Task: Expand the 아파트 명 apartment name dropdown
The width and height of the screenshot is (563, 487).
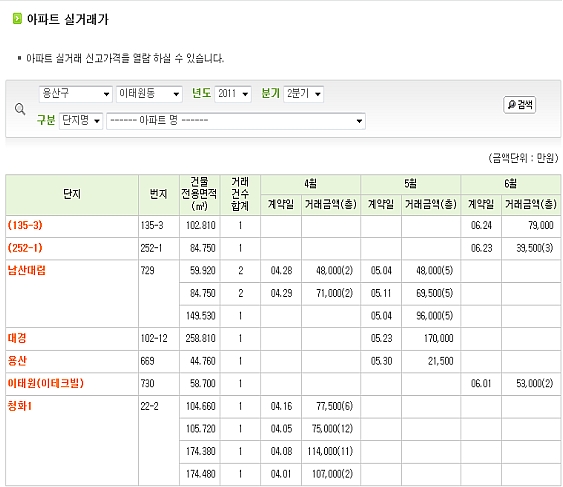Action: click(x=236, y=121)
